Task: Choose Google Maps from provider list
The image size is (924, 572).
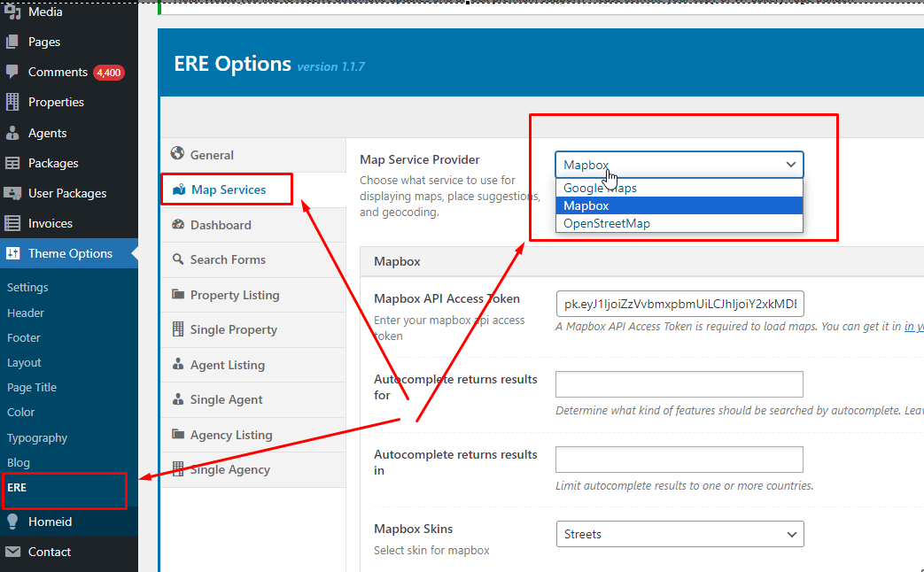Action: click(679, 188)
